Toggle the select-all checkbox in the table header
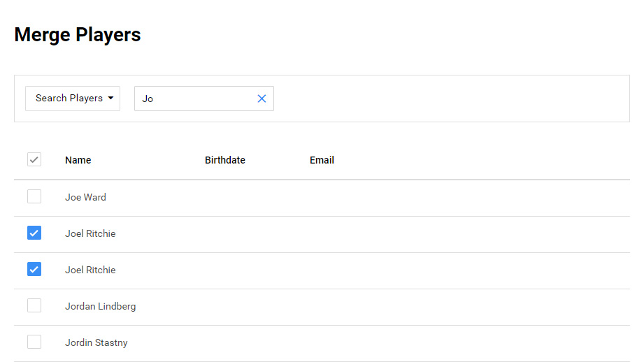 (x=34, y=160)
